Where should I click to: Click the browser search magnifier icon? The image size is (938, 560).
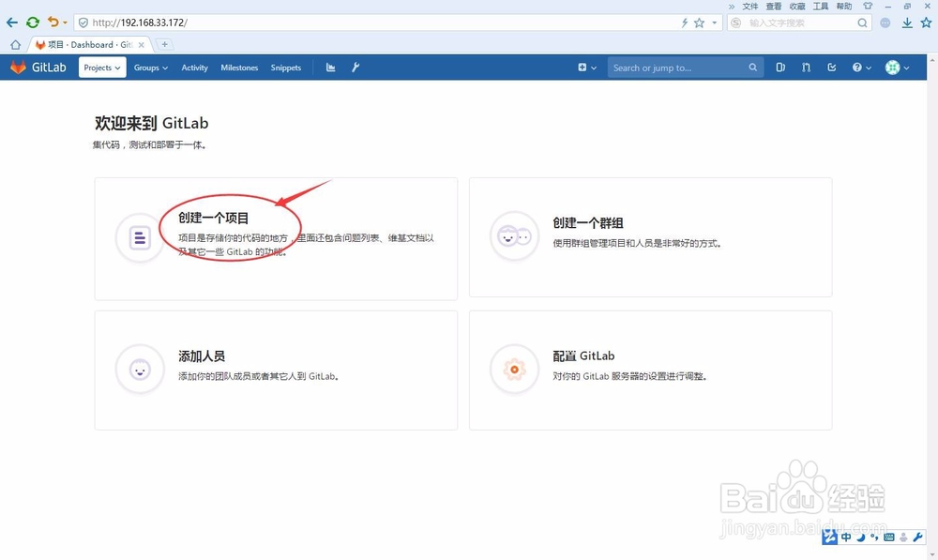[862, 23]
